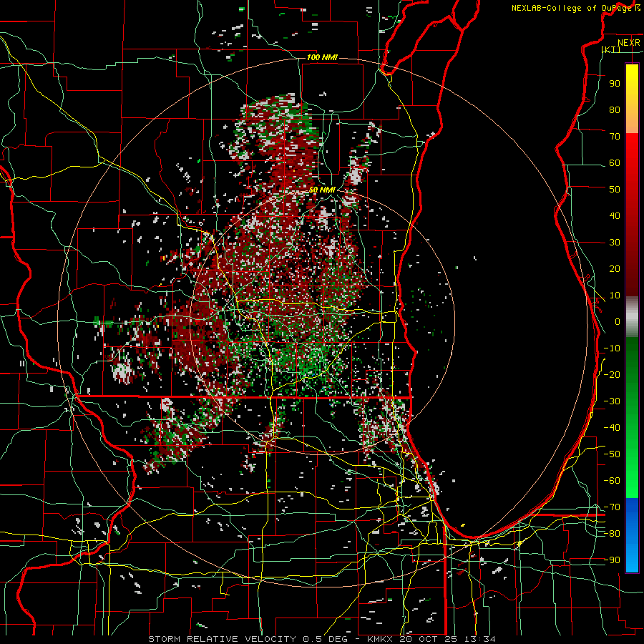Click the -70 value on velocity scale
This screenshot has height=644, width=644.
[612, 507]
